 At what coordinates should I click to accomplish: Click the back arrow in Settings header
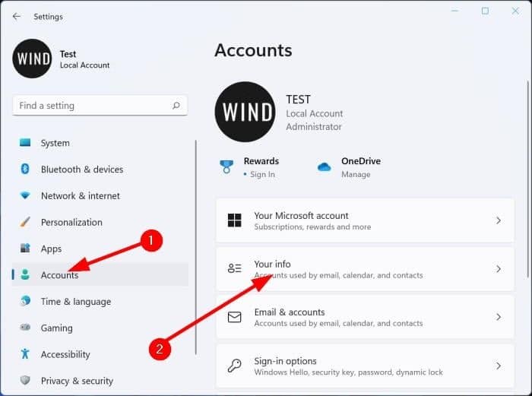(16, 16)
